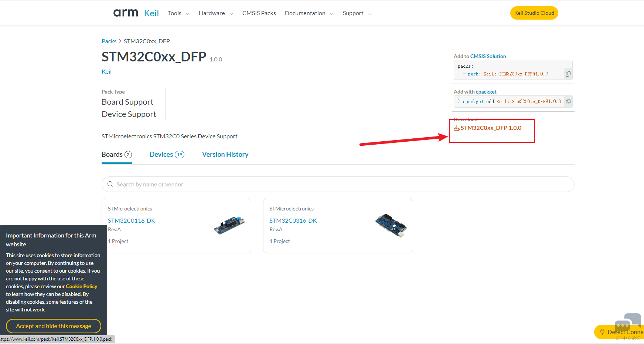Image resolution: width=644 pixels, height=344 pixels.
Task: Go to the Keil home link
Action: [x=151, y=13]
